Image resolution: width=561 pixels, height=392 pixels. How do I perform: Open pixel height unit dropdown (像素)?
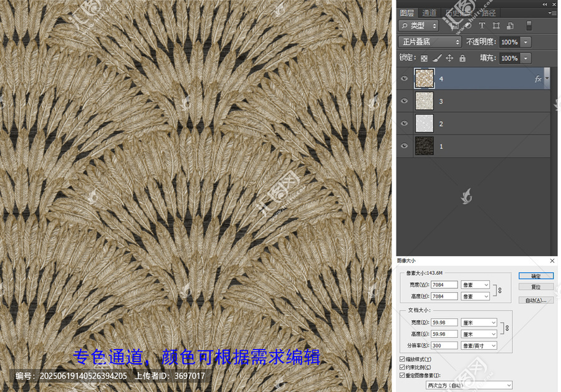[475, 296]
